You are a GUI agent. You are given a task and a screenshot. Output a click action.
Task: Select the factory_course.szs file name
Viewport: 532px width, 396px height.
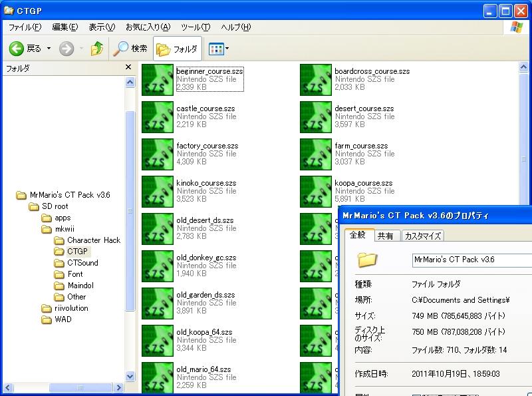click(x=207, y=146)
